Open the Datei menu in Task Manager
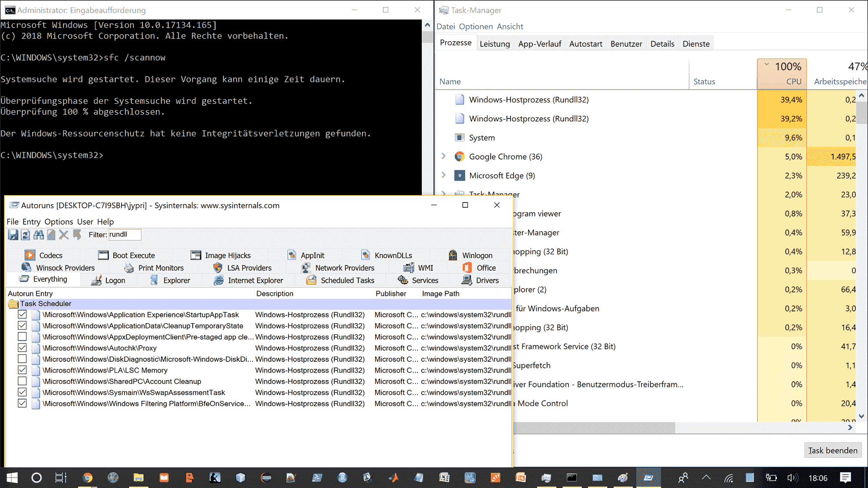868x488 pixels. coord(446,26)
